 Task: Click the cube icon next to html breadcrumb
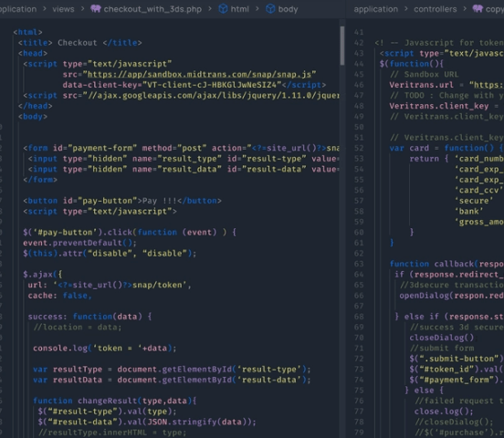click(x=223, y=9)
